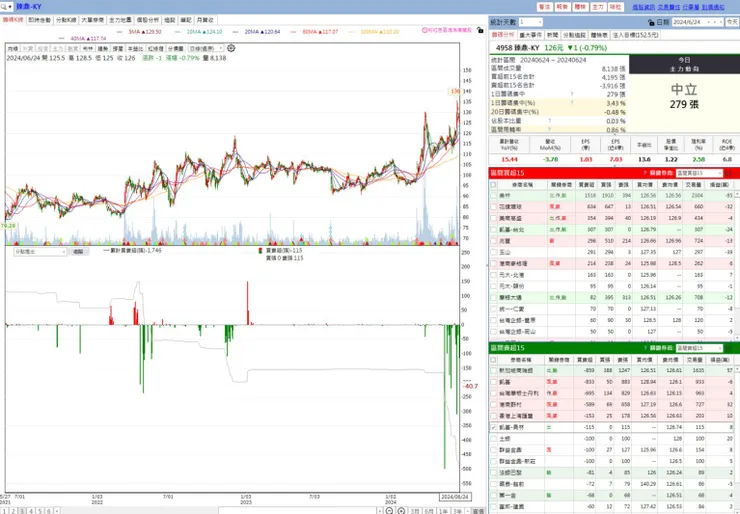Check the 摩根大通 broker row checkbox
The height and width of the screenshot is (514, 740).
click(x=494, y=297)
